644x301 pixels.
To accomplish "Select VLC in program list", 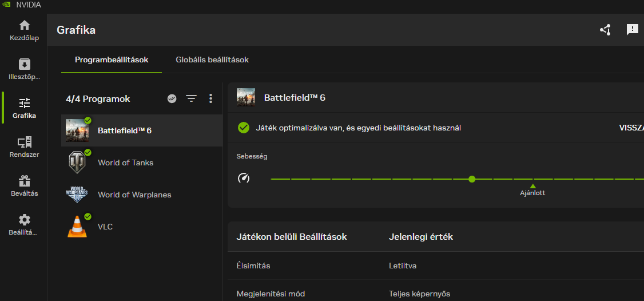I will [142, 227].
